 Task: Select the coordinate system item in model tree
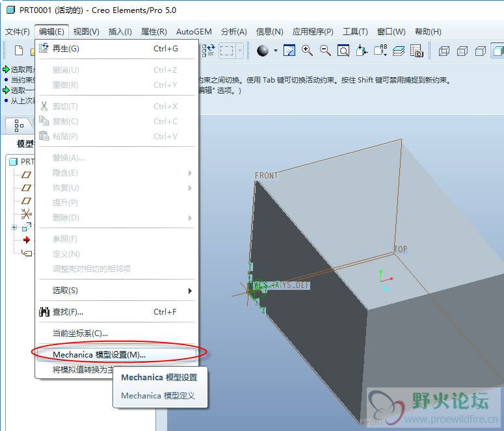point(27,214)
